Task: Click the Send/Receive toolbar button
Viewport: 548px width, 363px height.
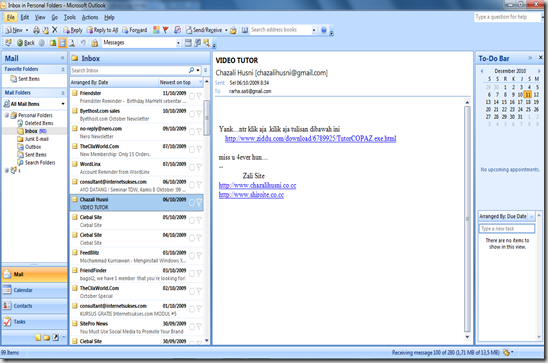Action: coord(204,30)
